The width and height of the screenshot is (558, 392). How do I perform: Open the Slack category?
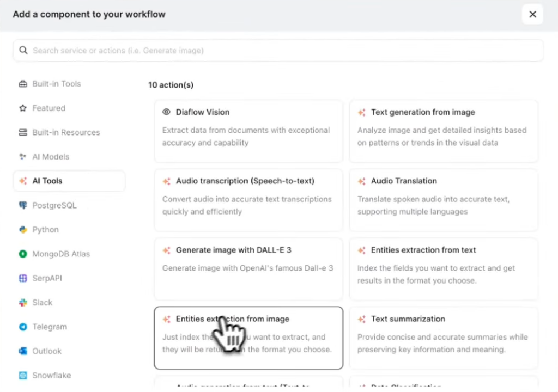click(69, 302)
